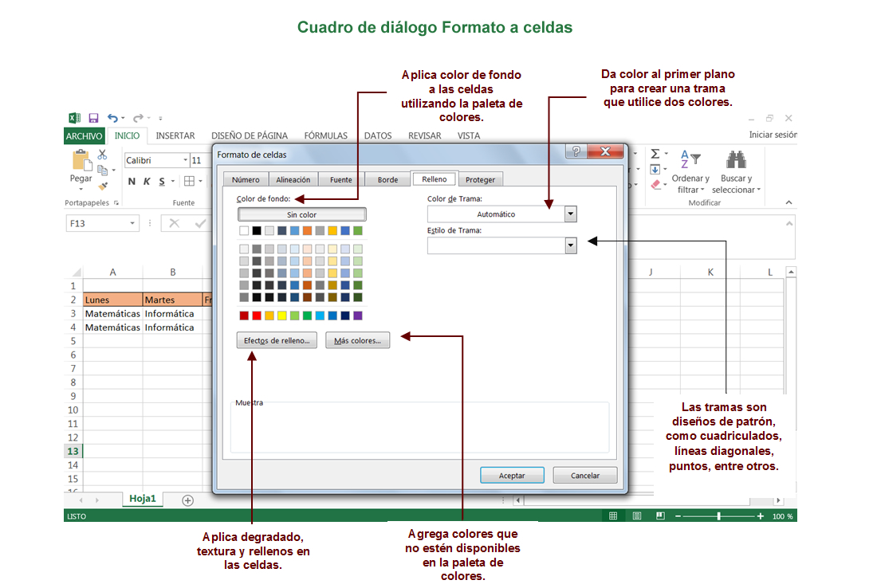Open the Color de Trama dropdown

pos(571,214)
